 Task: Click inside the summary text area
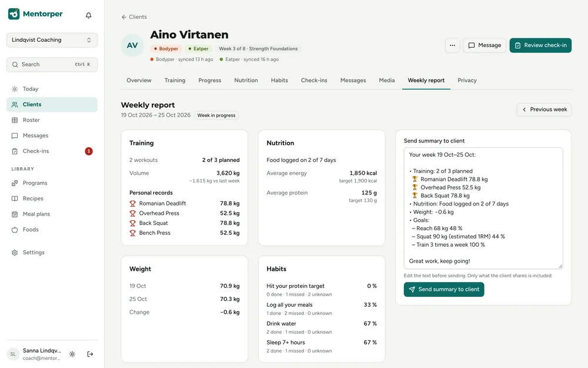[x=483, y=208]
